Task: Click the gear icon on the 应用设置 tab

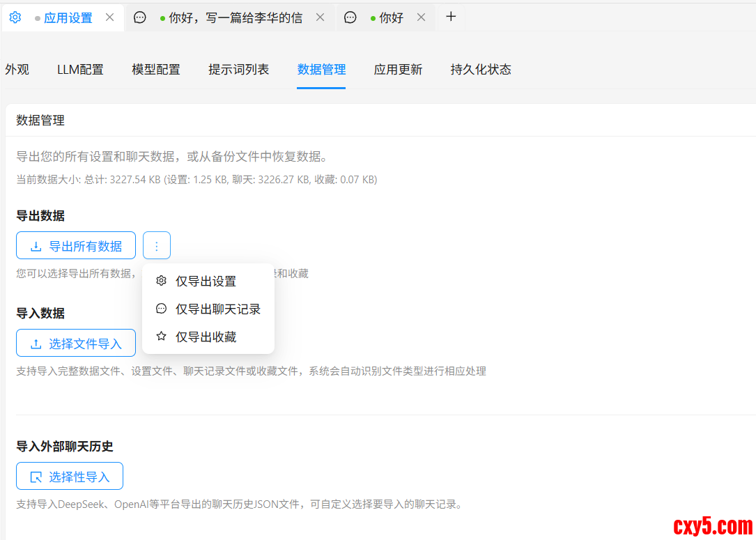Action: pyautogui.click(x=15, y=17)
